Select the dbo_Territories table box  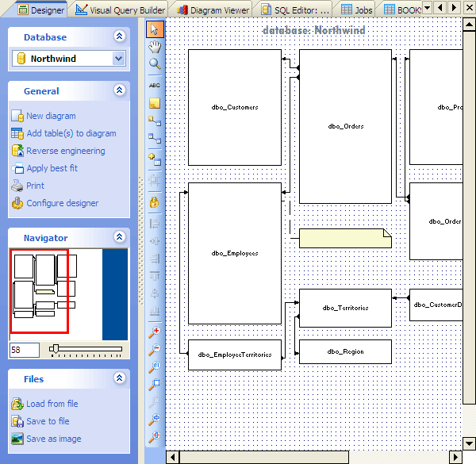(x=345, y=308)
